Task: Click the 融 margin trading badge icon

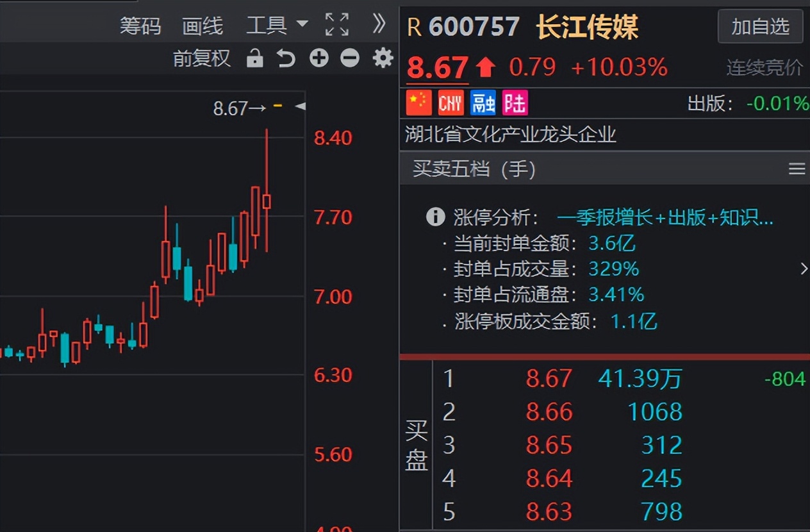Action: (x=483, y=103)
